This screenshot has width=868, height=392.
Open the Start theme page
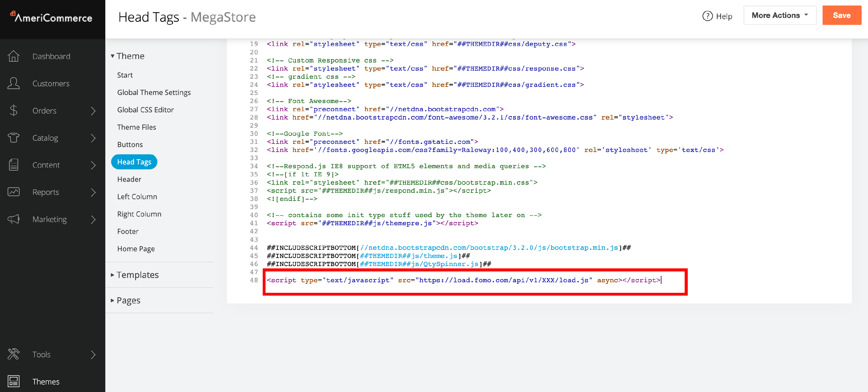pos(125,75)
